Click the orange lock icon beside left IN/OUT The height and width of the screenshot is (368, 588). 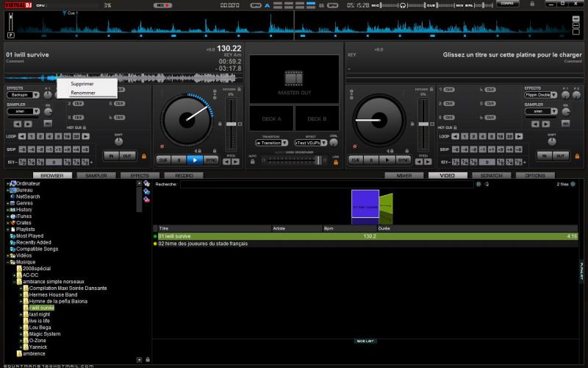143,156
